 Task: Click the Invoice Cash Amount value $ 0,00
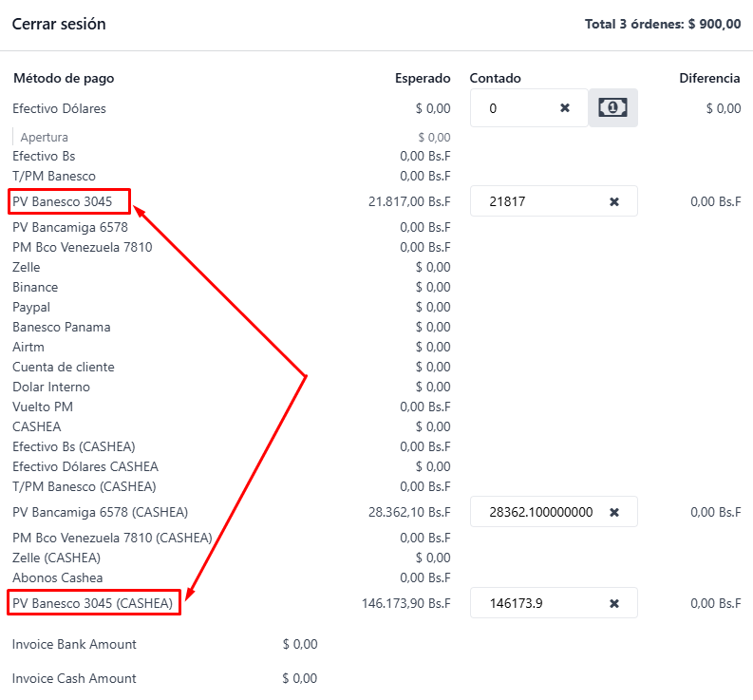pos(300,678)
